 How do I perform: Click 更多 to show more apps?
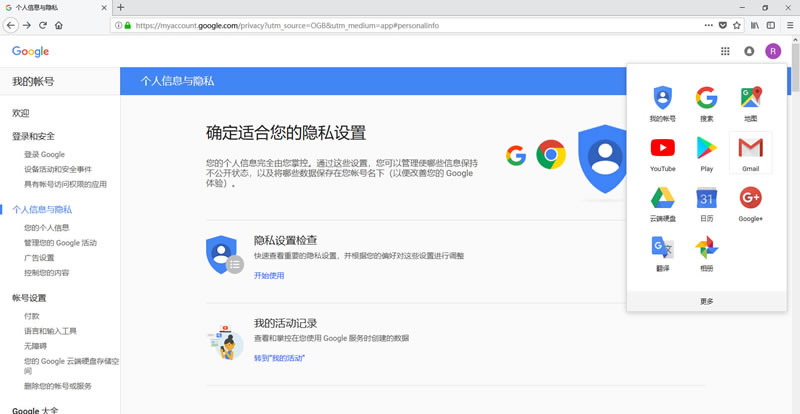tap(707, 301)
